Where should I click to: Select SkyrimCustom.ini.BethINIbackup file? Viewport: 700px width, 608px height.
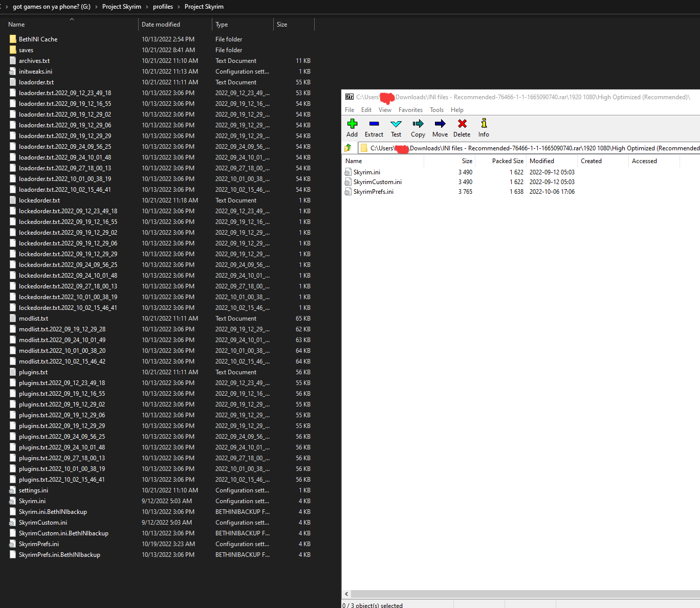point(63,533)
